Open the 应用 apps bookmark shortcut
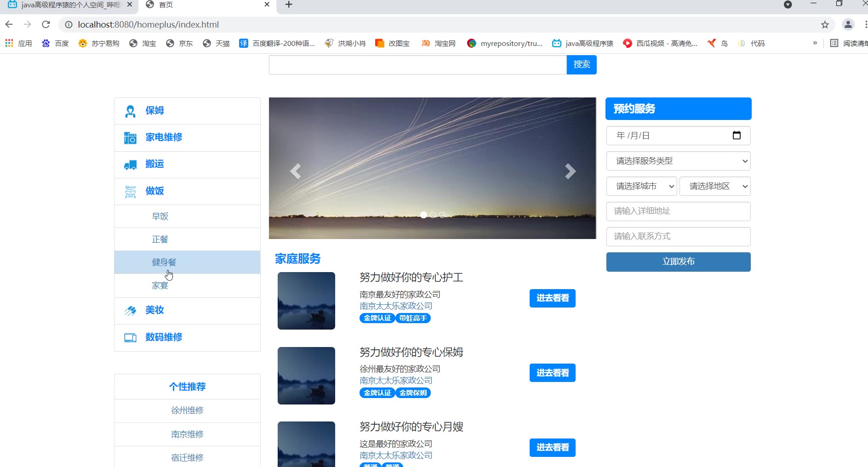This screenshot has width=868, height=467. (18, 43)
